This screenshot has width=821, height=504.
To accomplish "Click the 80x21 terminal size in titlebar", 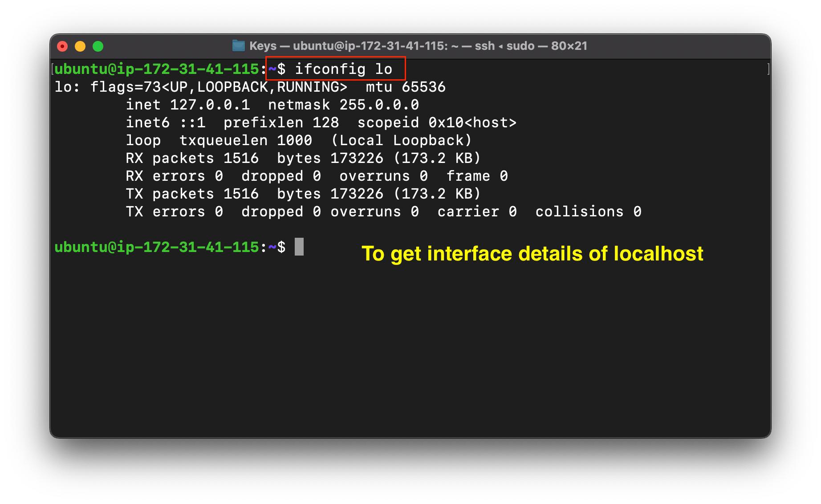I will click(569, 45).
